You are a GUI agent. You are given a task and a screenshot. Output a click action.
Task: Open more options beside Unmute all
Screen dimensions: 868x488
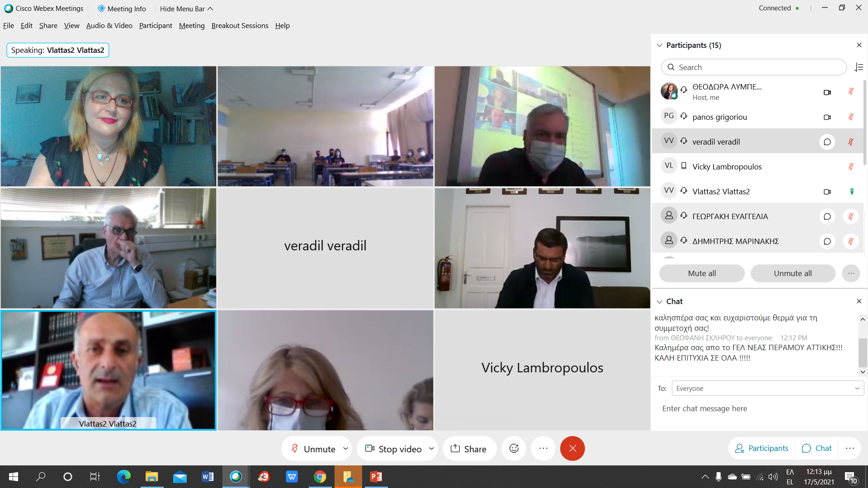(850, 273)
